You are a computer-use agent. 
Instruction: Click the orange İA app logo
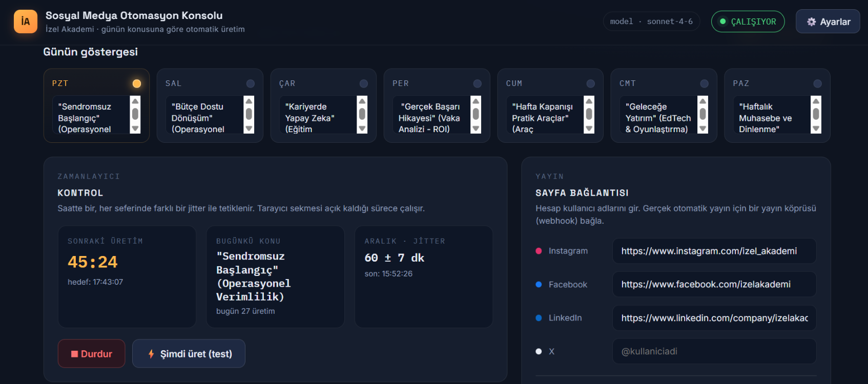pyautogui.click(x=25, y=22)
